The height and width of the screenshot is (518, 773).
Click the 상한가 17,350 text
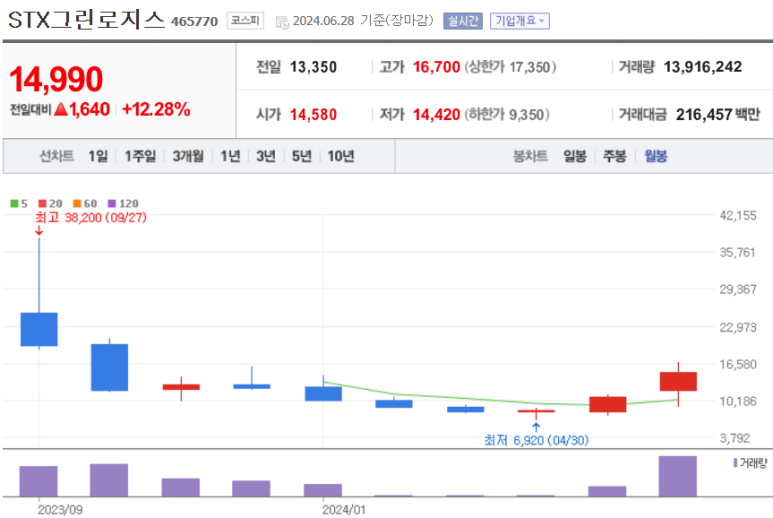pos(510,67)
